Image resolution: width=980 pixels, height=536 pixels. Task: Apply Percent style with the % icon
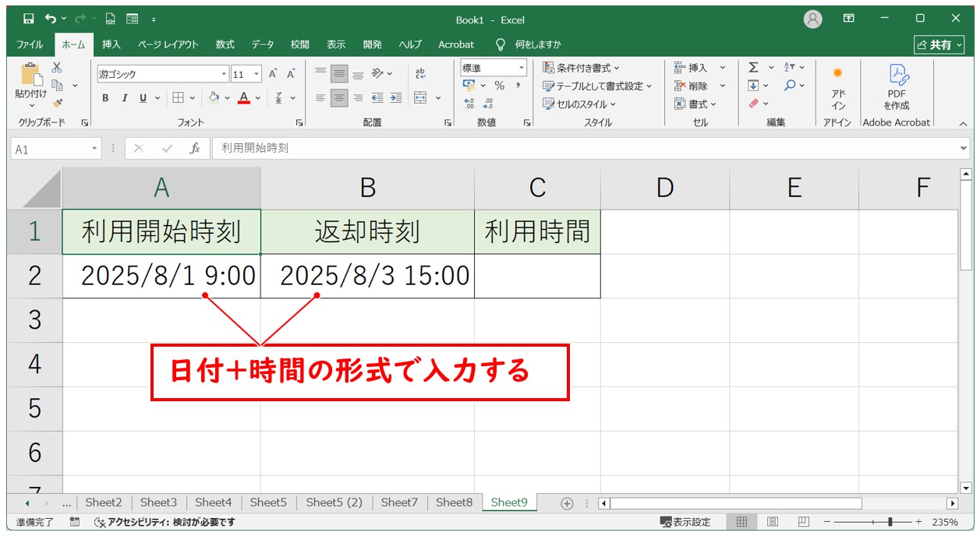coord(499,86)
